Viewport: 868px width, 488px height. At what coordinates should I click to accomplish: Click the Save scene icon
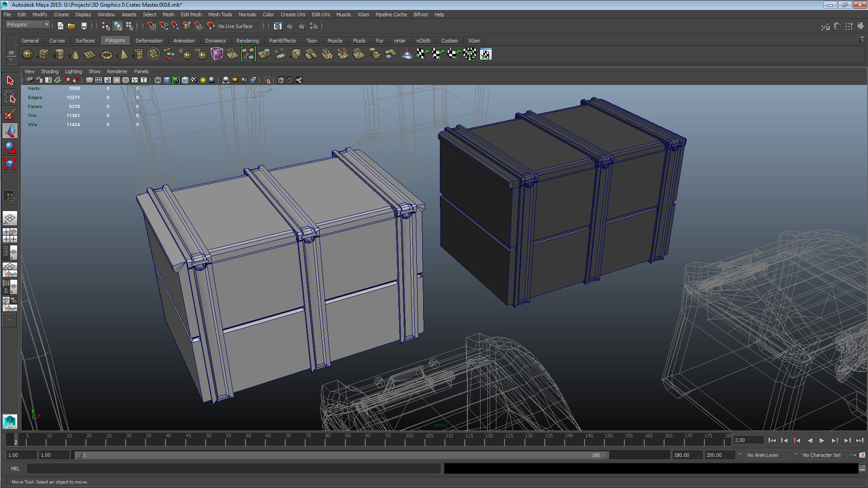point(84,26)
